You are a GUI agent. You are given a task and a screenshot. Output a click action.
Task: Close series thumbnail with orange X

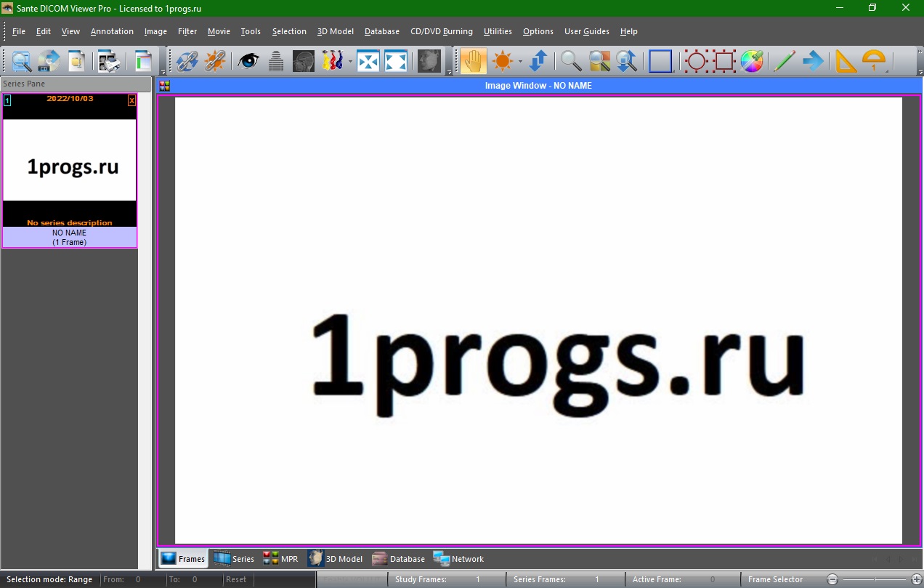[x=131, y=100]
